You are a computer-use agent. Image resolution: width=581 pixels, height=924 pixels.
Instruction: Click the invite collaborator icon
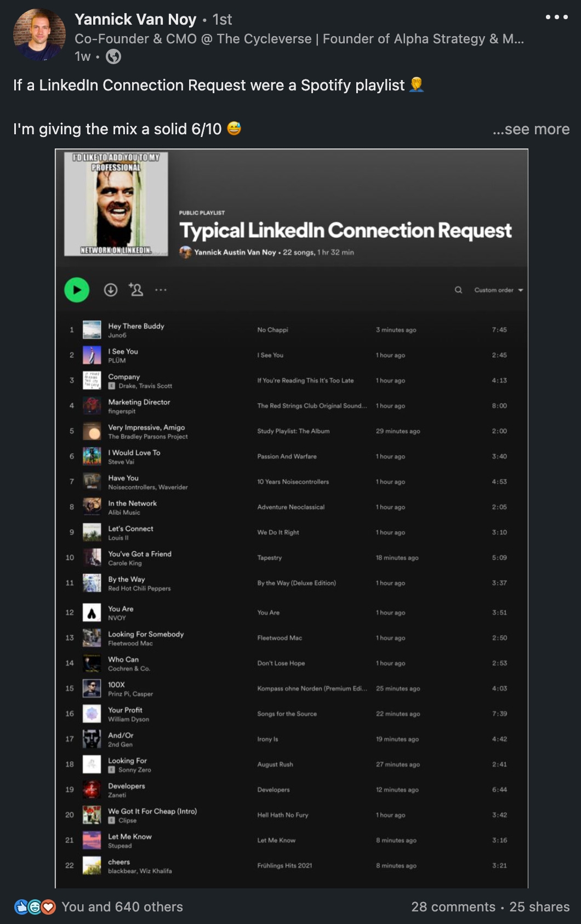tap(136, 289)
